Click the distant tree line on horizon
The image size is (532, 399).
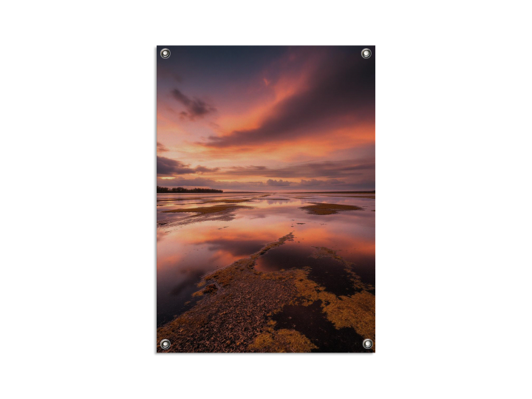coord(188,190)
